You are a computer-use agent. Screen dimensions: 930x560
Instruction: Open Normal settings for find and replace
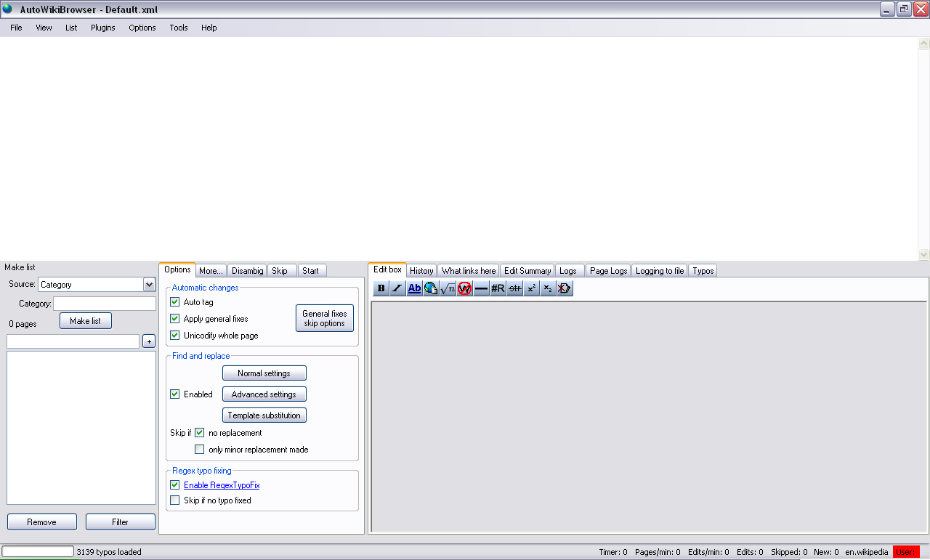tap(264, 373)
